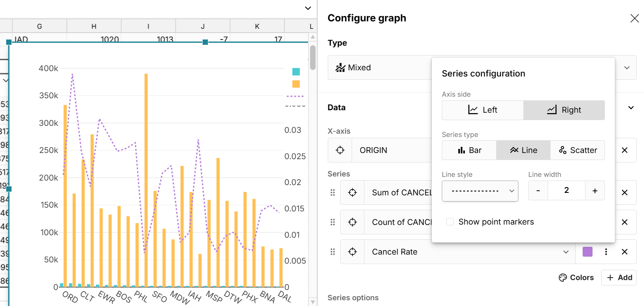This screenshot has height=306, width=644.
Task: Select the Scatter series type icon
Action: tap(578, 150)
